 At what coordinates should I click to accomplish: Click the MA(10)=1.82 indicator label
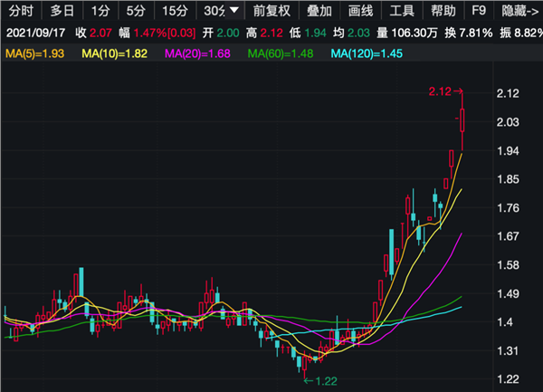click(115, 53)
